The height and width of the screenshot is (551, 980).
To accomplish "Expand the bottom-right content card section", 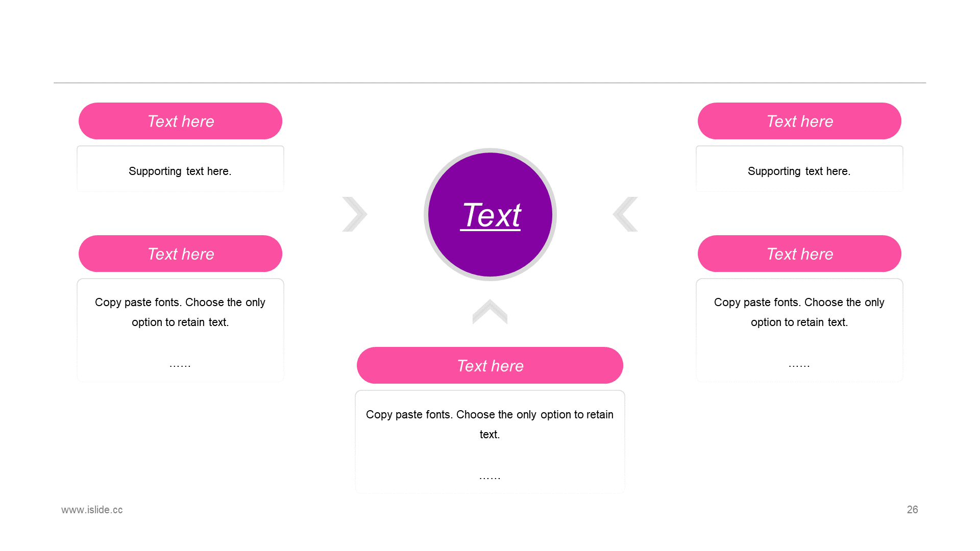I will pos(799,330).
